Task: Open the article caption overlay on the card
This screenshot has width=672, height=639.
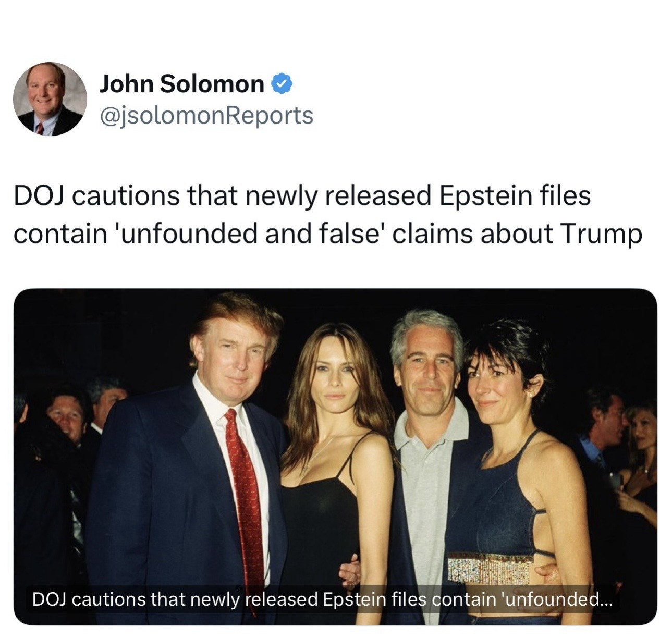Action: (x=323, y=599)
